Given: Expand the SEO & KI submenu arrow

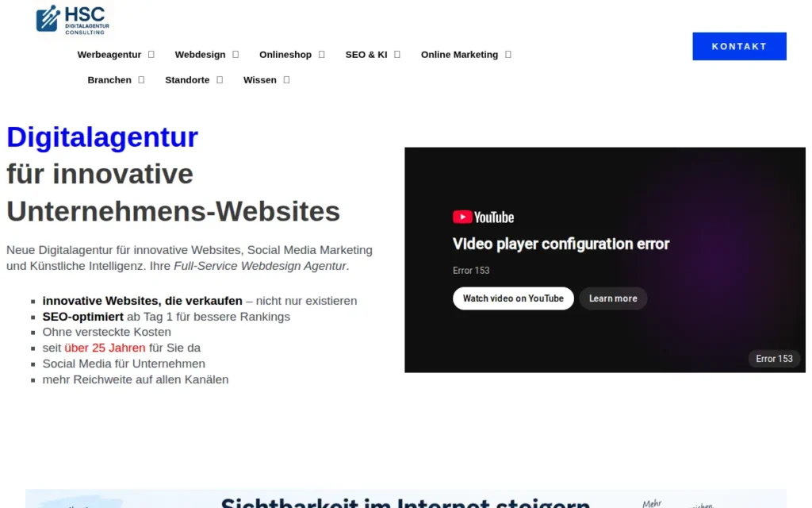Looking at the screenshot, I should click(x=397, y=55).
